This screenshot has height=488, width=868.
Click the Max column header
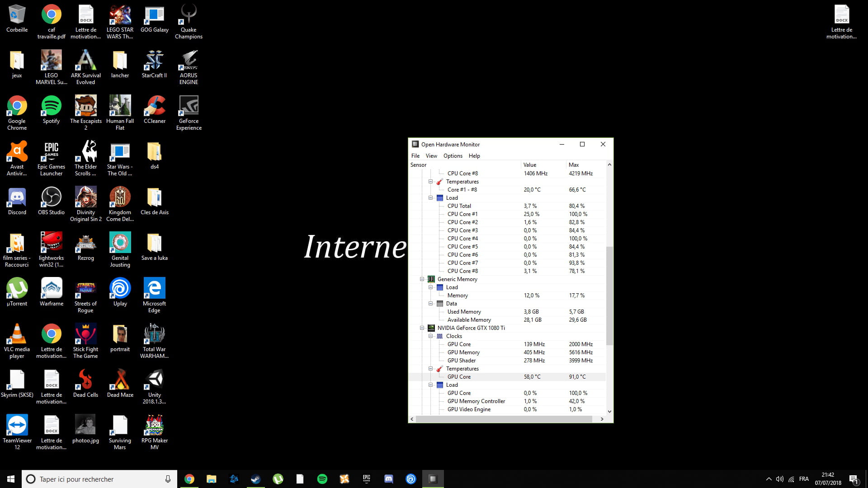[586, 165]
